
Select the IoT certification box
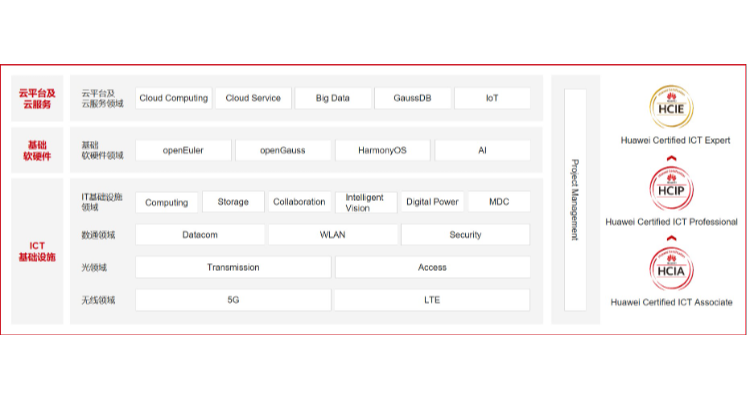click(492, 98)
